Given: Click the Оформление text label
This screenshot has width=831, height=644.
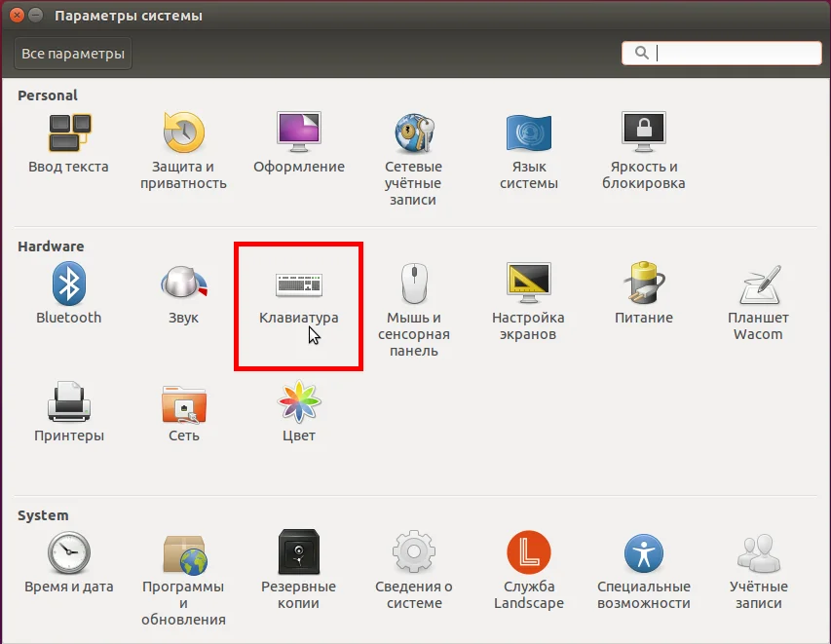Looking at the screenshot, I should click(299, 167).
